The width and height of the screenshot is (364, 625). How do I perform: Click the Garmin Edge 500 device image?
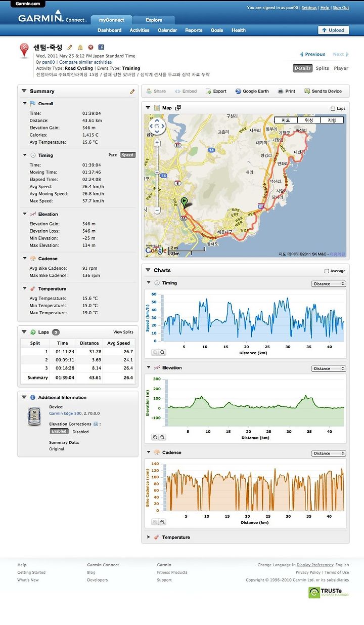click(34, 416)
